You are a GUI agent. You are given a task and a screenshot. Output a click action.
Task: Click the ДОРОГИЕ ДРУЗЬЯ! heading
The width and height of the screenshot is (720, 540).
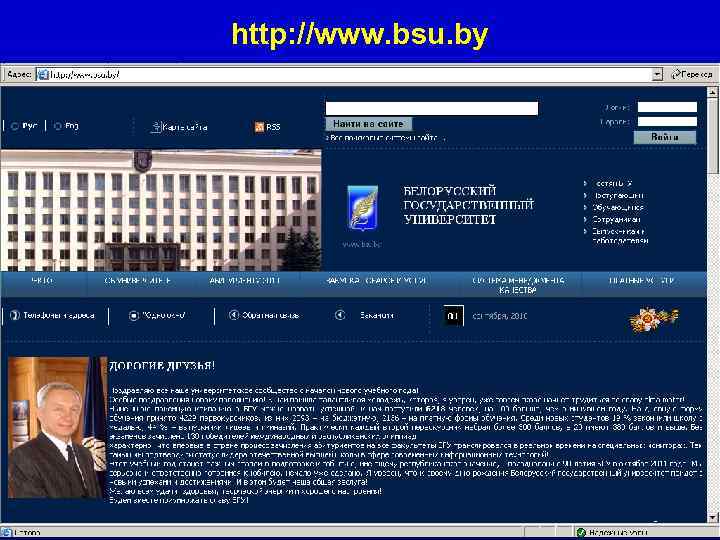pyautogui.click(x=162, y=366)
